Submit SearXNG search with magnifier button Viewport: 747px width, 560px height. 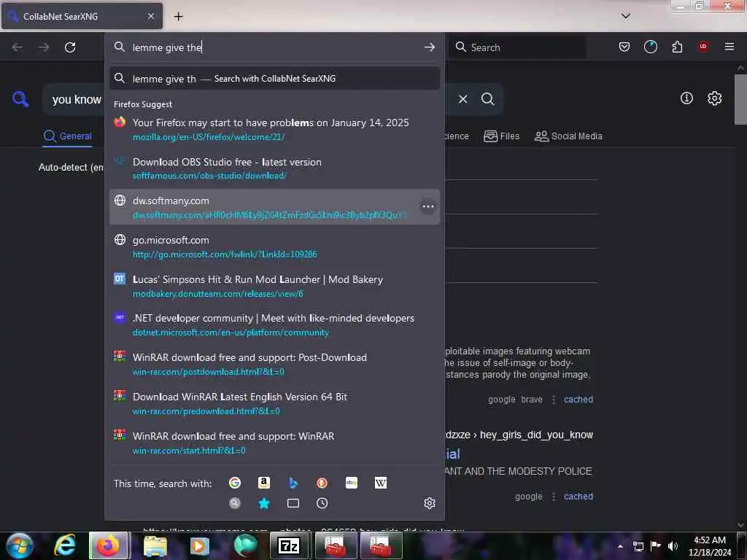tap(488, 99)
